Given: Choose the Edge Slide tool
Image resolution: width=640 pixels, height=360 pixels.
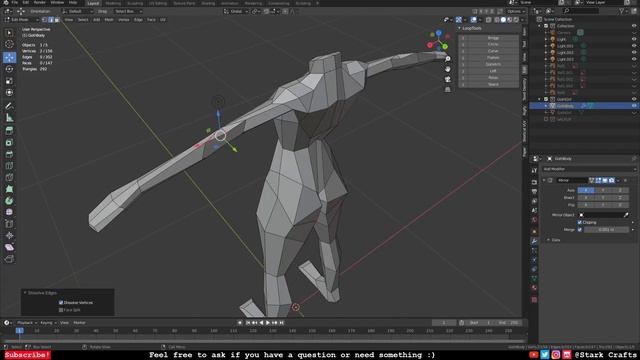Looking at the screenshot, I should click(x=9, y=224).
